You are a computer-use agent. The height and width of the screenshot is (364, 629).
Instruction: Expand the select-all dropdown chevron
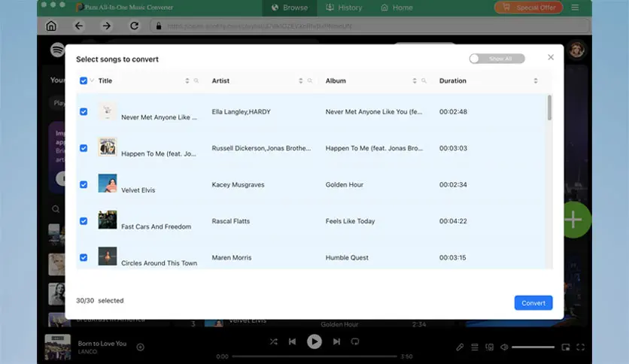click(x=92, y=80)
